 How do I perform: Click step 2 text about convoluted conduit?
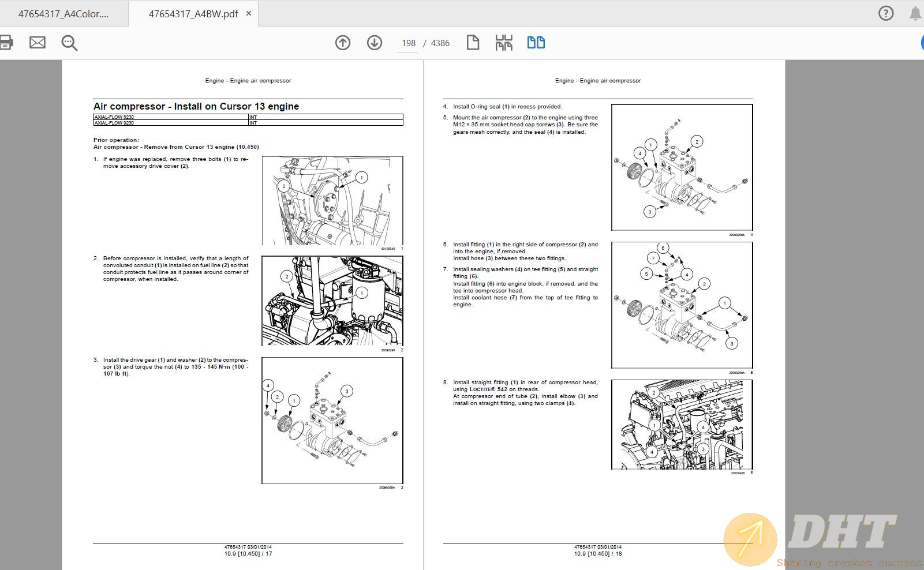point(175,269)
